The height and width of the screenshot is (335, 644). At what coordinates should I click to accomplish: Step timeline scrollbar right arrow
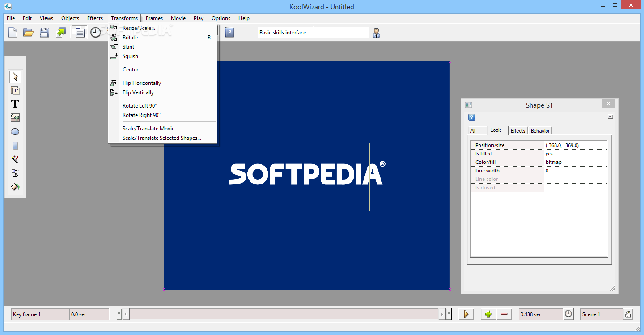[x=442, y=314]
